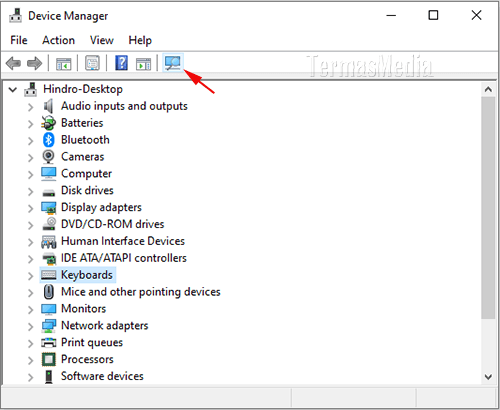Click the Monitors category icon
500x410 pixels.
tap(48, 309)
